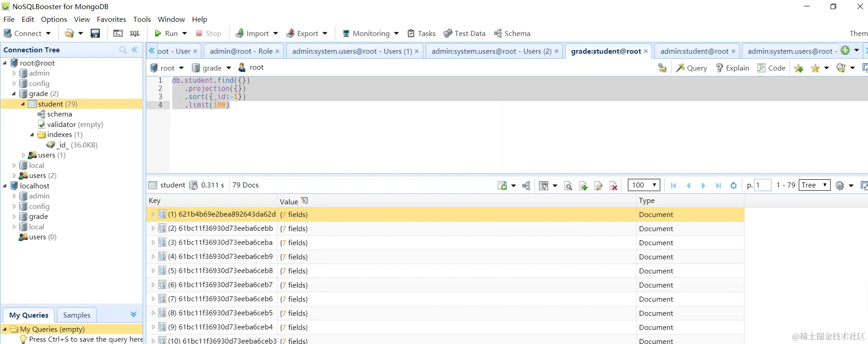Go to next results page

pyautogui.click(x=703, y=185)
